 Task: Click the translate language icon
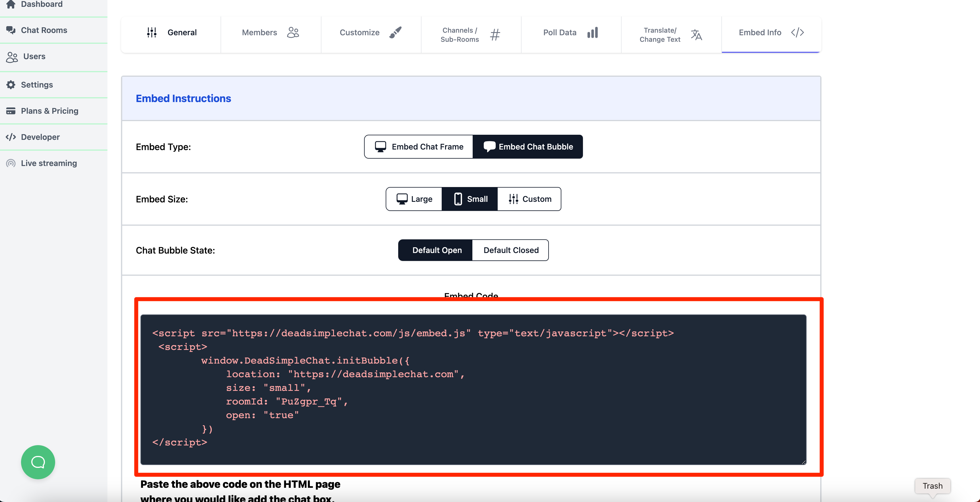[696, 35]
